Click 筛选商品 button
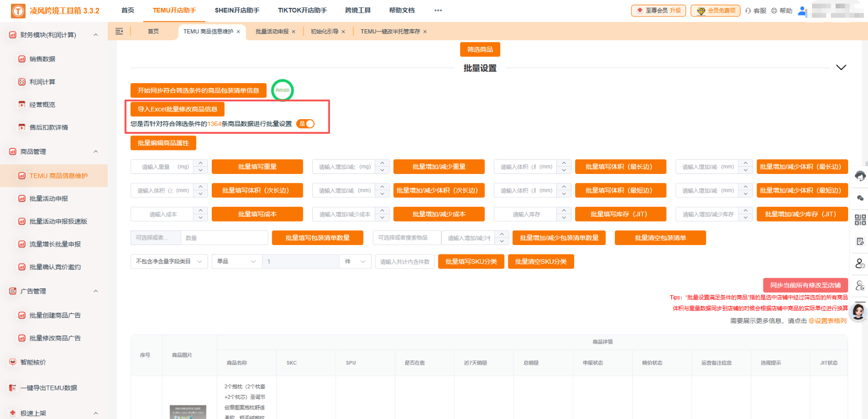868x419 pixels. pyautogui.click(x=480, y=49)
